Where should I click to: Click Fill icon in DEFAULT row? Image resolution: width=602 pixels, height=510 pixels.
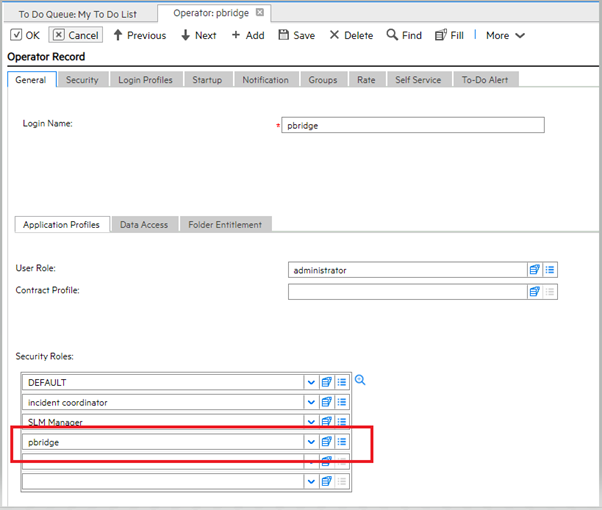(x=326, y=382)
